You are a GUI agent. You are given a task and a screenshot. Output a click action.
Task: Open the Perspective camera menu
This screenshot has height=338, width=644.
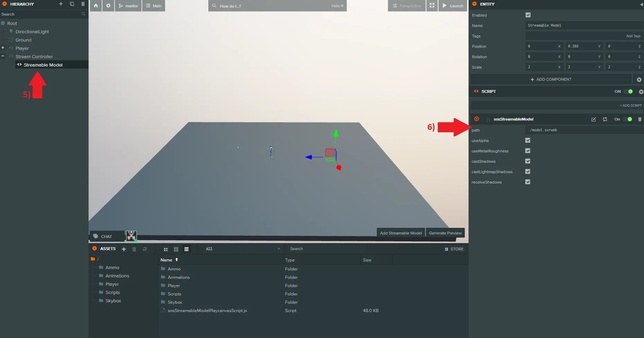[x=407, y=6]
